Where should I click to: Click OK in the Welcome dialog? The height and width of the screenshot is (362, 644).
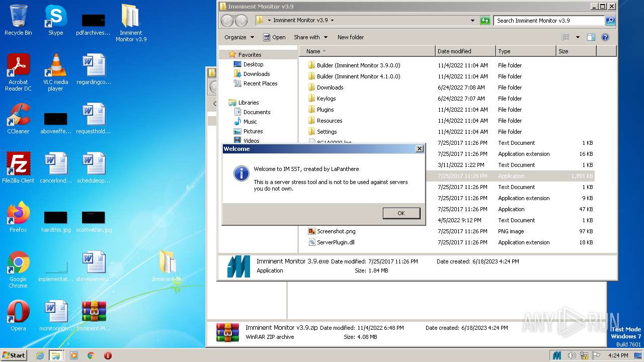401,213
